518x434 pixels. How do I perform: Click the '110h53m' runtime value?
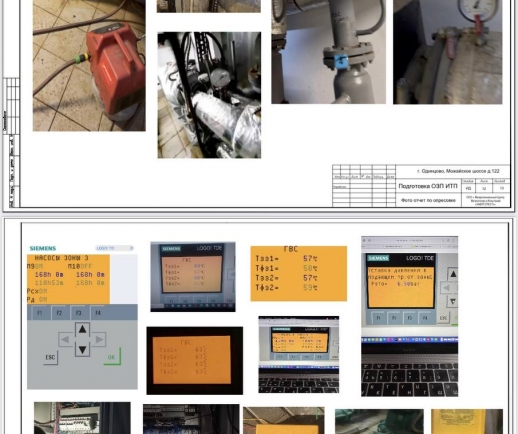point(49,283)
